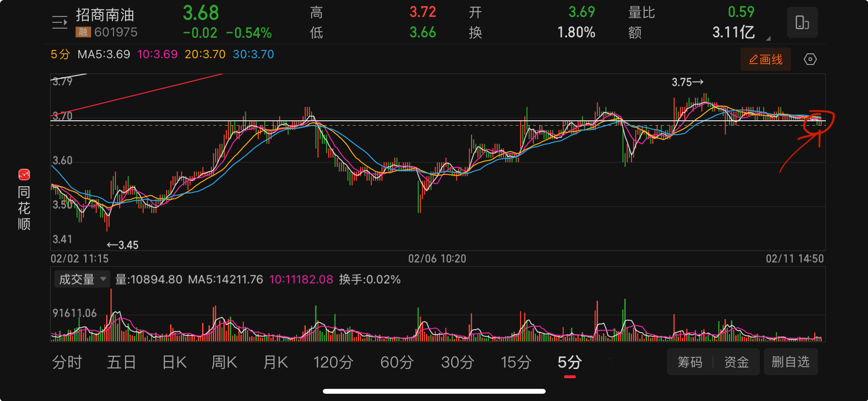Viewport: 868px width, 401px height.
Task: Switch to 周K chart tab
Action: (x=224, y=362)
